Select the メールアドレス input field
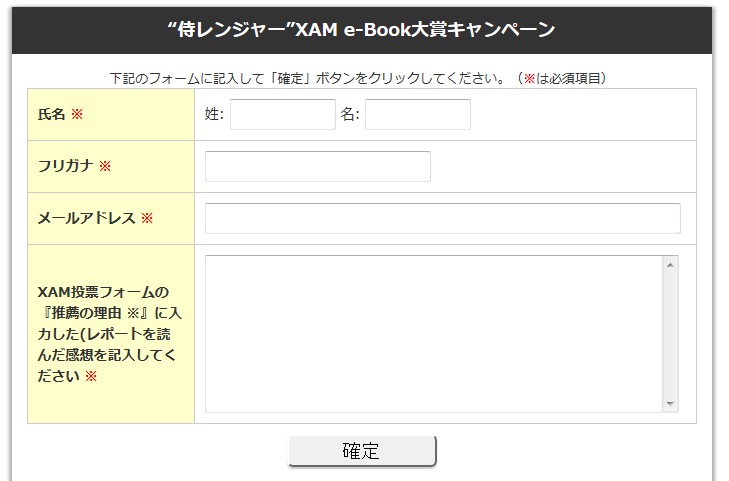The image size is (729, 481). pos(443,218)
